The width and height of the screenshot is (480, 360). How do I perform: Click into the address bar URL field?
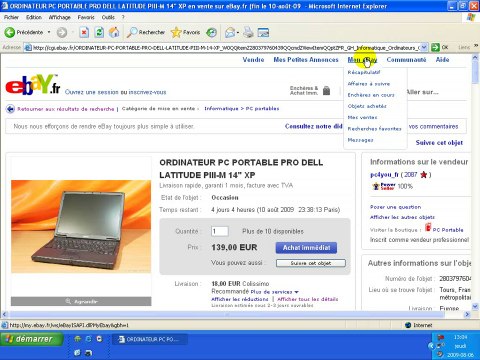[x=222, y=48]
